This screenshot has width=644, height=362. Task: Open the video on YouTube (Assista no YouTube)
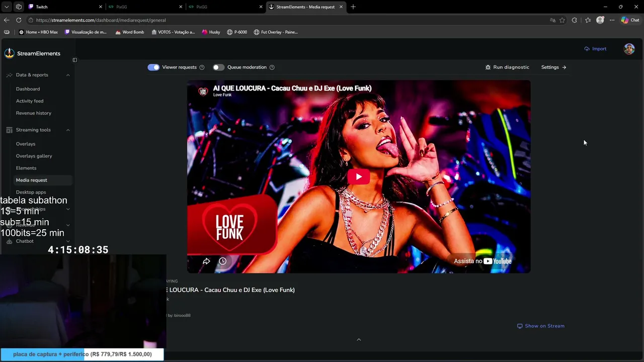482,261
